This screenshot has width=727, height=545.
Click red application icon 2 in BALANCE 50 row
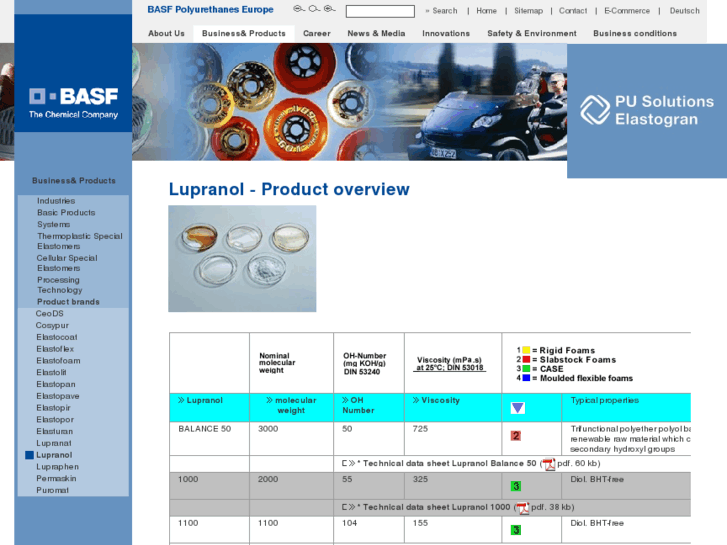pos(516,436)
